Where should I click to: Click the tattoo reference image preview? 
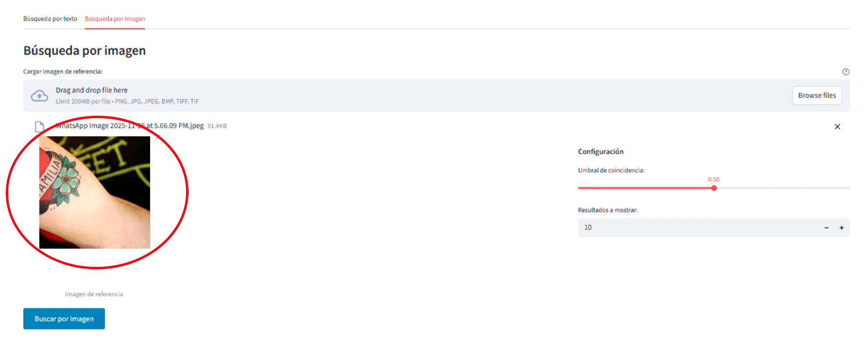pyautogui.click(x=94, y=192)
